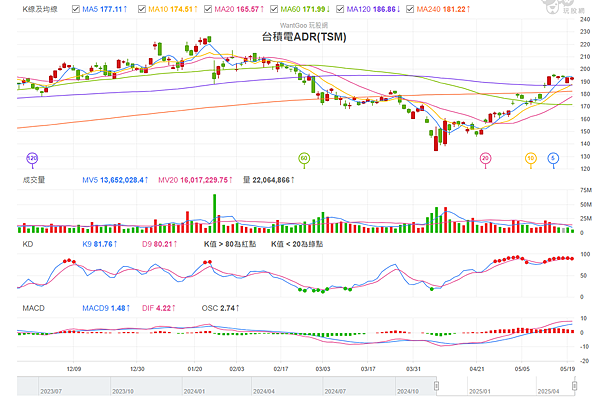Click the 成交量 volume section label
The width and height of the screenshot is (600, 402).
34,180
